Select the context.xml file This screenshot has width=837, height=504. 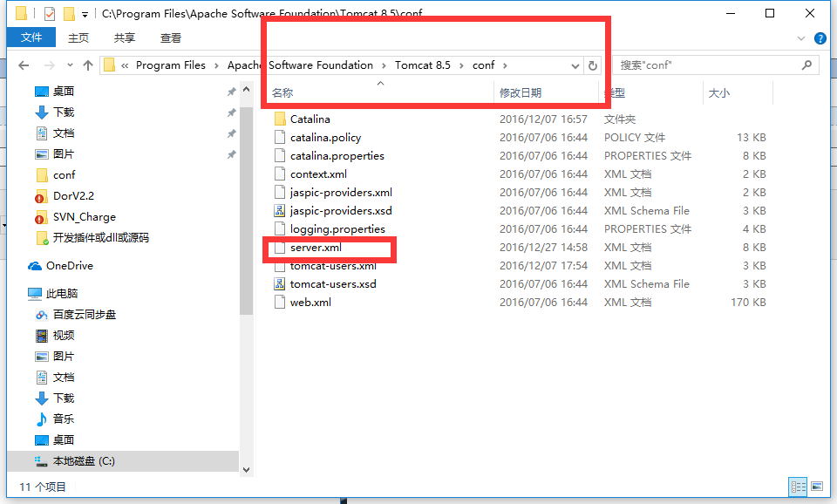coord(319,174)
